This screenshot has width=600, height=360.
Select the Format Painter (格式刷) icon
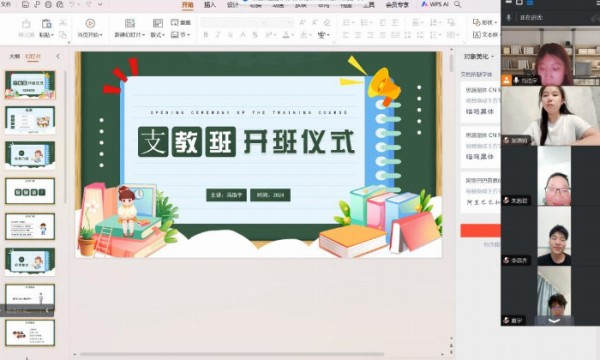(x=26, y=24)
